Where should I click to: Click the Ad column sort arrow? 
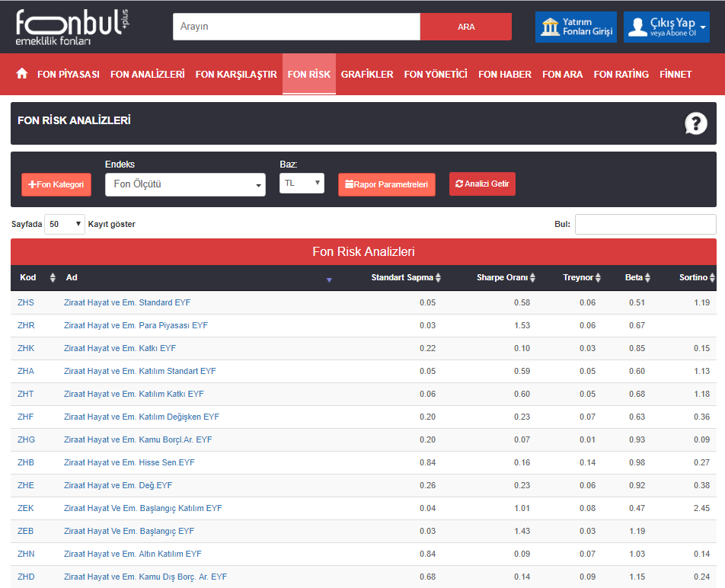329,280
